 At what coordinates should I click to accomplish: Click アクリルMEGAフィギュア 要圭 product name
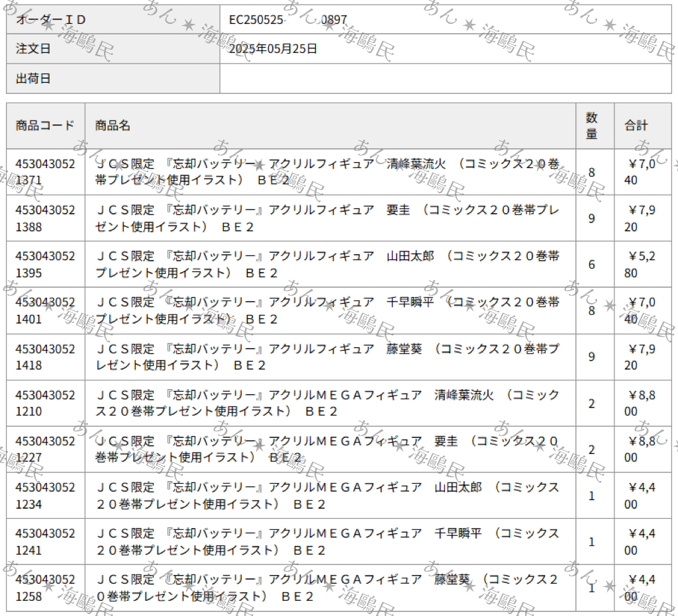[x=327, y=449]
